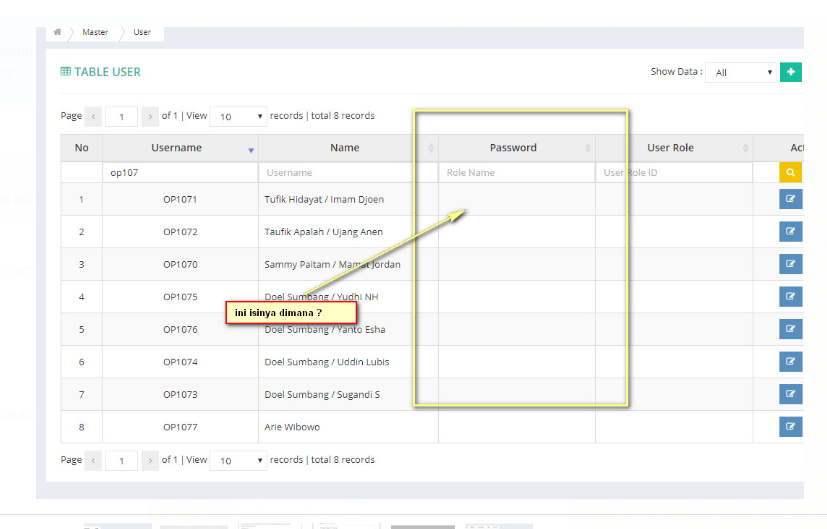The image size is (827, 529).
Task: Click edit icon for Arie Wibowo
Action: (x=790, y=427)
